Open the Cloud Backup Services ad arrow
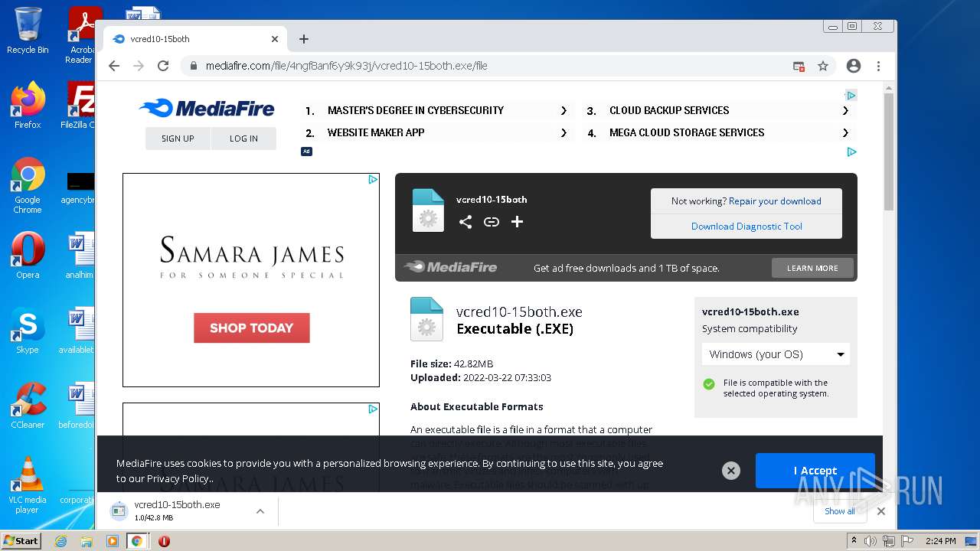This screenshot has width=980, height=551. point(845,110)
